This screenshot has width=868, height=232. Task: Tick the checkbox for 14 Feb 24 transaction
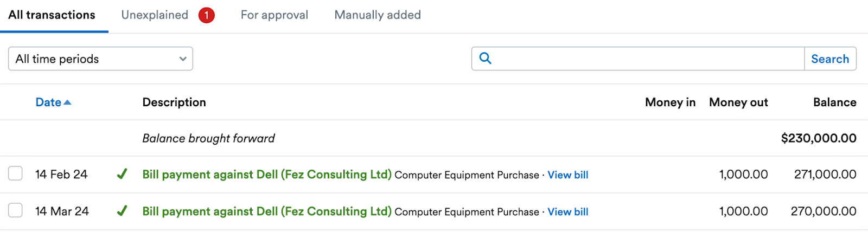(x=15, y=173)
